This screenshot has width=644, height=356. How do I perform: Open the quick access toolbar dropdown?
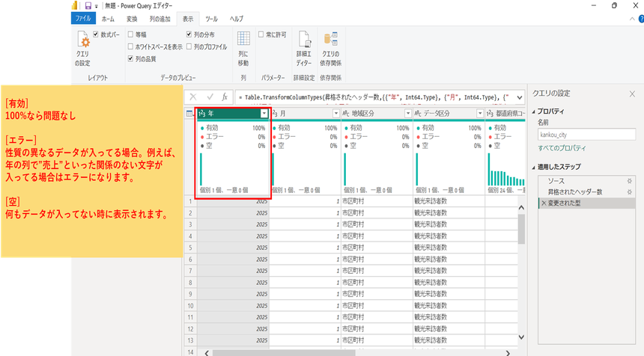pos(97,6)
